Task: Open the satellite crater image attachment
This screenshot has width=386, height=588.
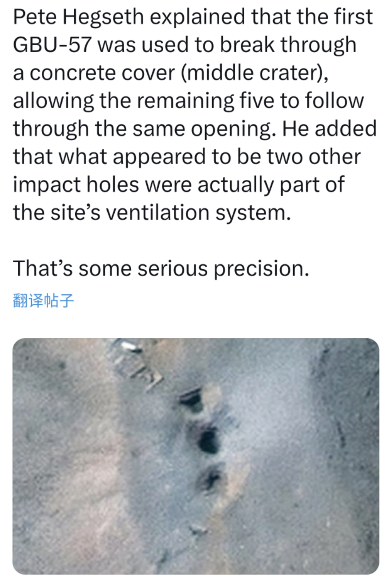Action: 196,456
